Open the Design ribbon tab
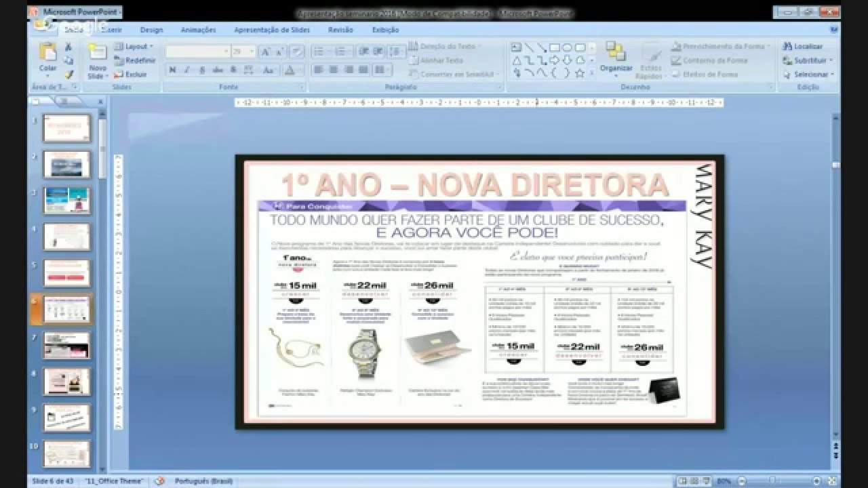Viewport: 868px width, 488px height. click(x=151, y=30)
